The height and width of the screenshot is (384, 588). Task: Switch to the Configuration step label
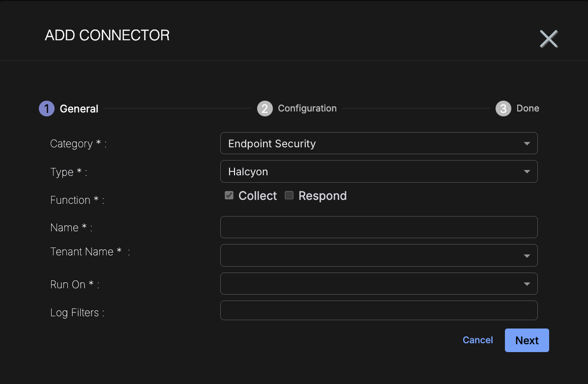307,109
